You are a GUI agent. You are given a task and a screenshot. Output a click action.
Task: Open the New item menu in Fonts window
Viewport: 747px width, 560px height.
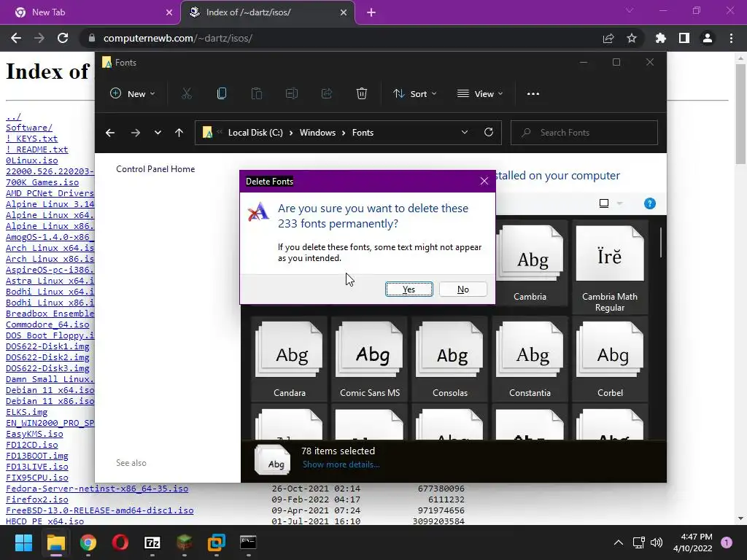click(x=133, y=94)
